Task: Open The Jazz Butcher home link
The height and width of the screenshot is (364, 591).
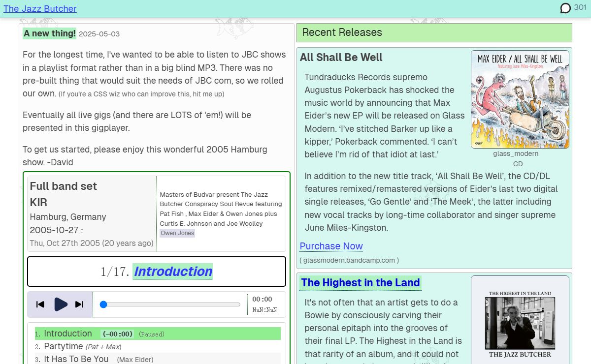Action: click(x=40, y=8)
